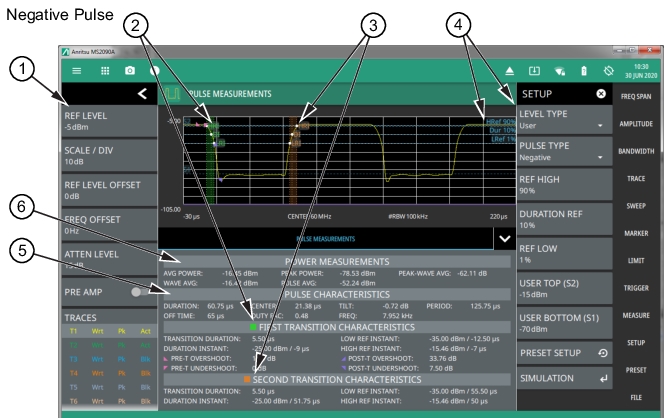
Task: Set the REF LOW percentage
Action: click(x=564, y=254)
